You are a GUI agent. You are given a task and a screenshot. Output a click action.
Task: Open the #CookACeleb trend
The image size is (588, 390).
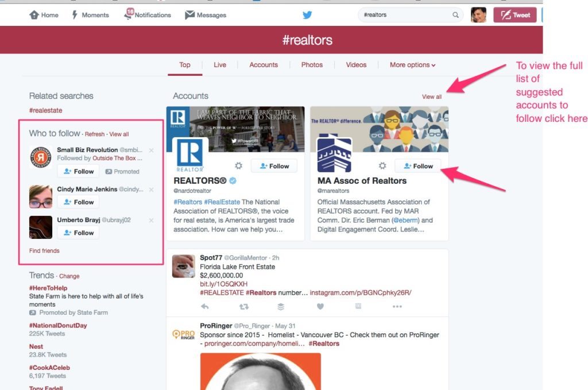tap(49, 368)
